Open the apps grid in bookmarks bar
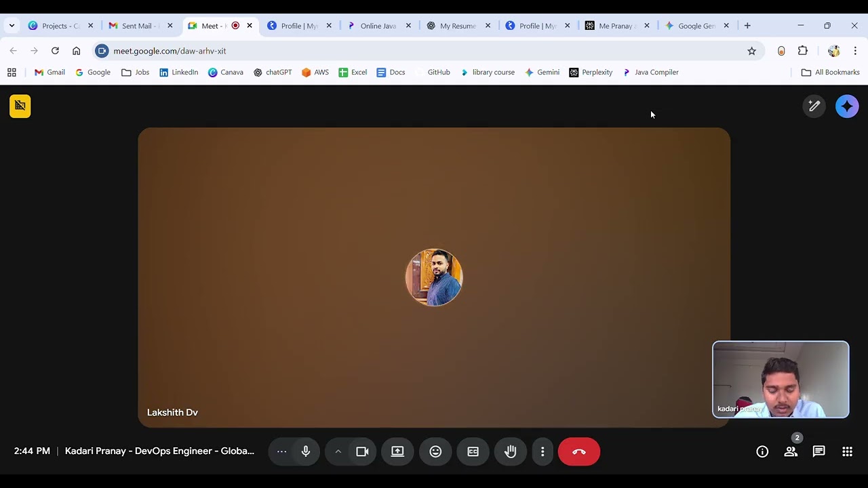This screenshot has height=488, width=868. point(12,73)
